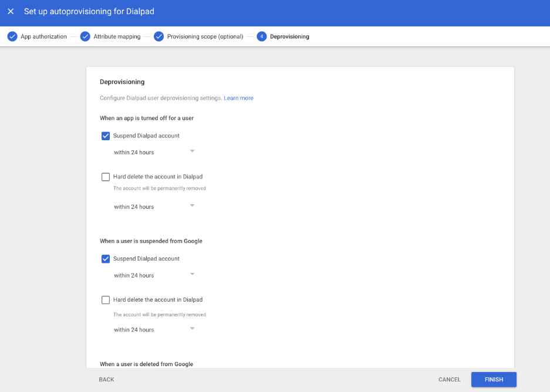Click the Provisioning scope step checkmark icon
This screenshot has height=392, width=550.
click(x=159, y=36)
